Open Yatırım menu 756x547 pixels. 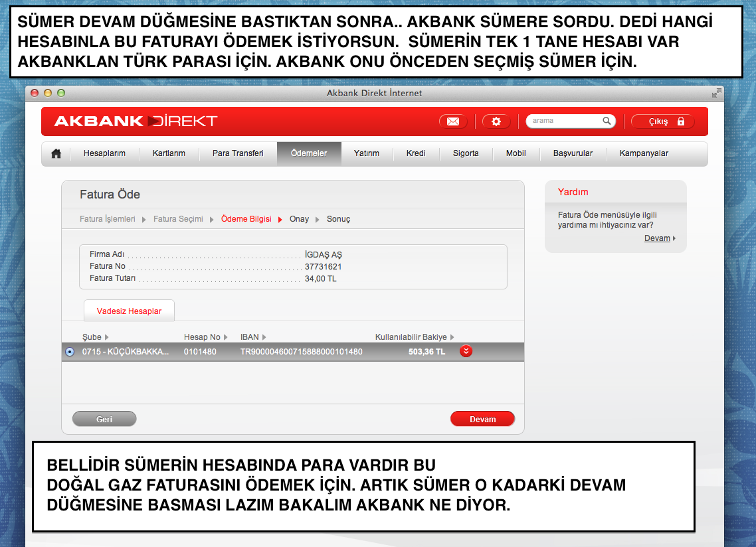367,153
